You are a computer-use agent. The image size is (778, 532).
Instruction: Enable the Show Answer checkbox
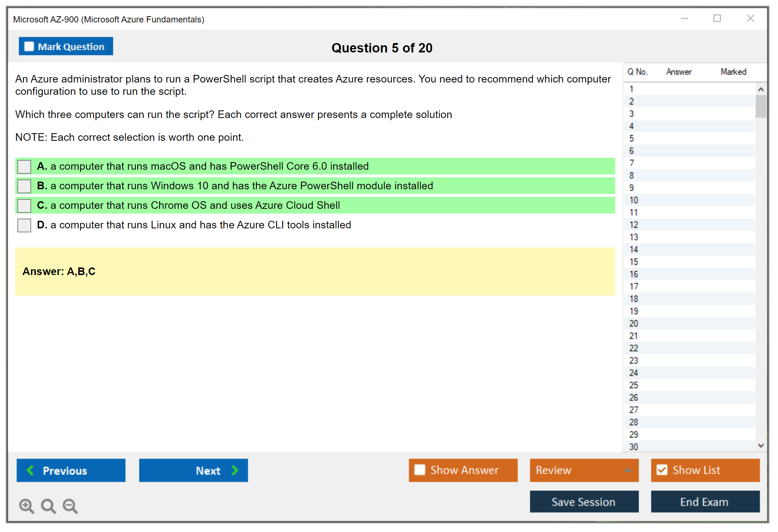[420, 470]
